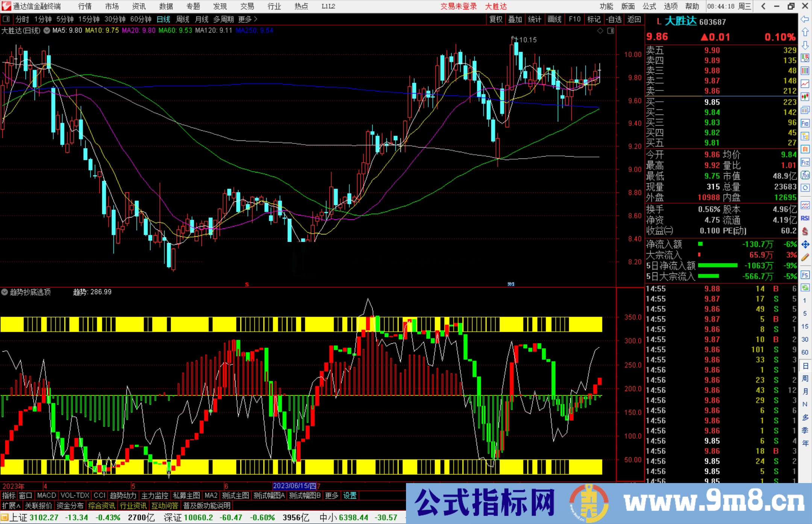This screenshot has width=812, height=524.
Task: Open the F10 company info sidebar icon
Action: tap(805, 123)
